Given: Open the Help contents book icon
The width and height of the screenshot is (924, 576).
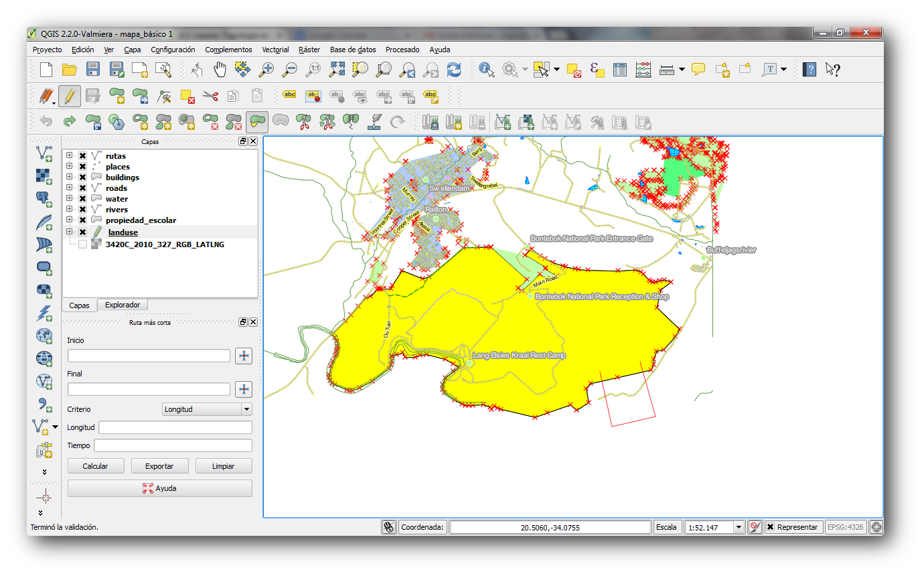Looking at the screenshot, I should point(810,69).
